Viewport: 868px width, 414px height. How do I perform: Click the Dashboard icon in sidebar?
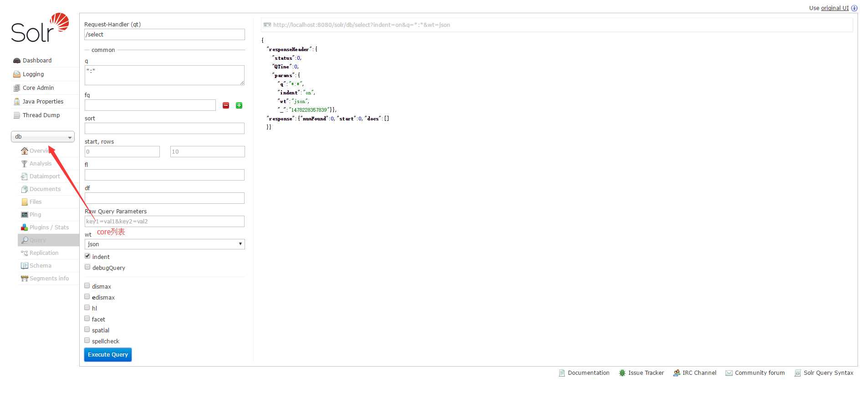pyautogui.click(x=17, y=61)
